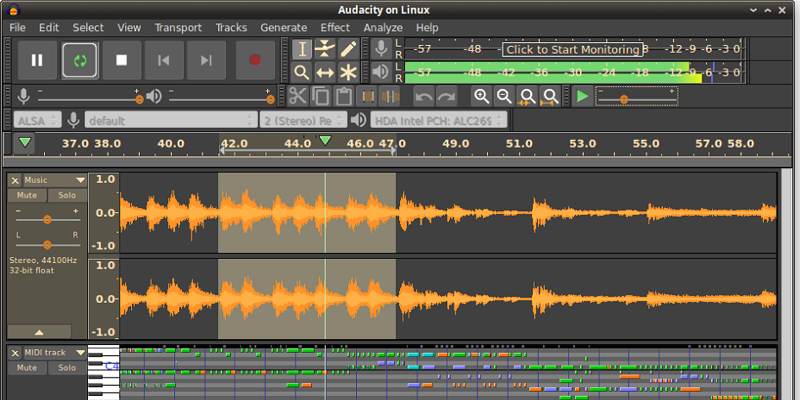The height and width of the screenshot is (400, 800).
Task: Select the Time Shift tool
Action: [325, 72]
